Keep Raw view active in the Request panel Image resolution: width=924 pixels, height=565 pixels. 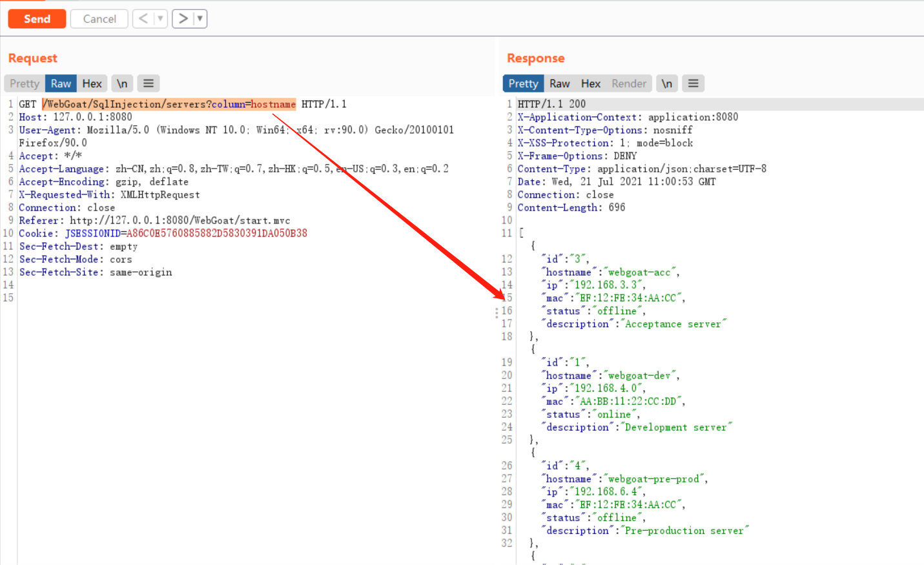60,83
